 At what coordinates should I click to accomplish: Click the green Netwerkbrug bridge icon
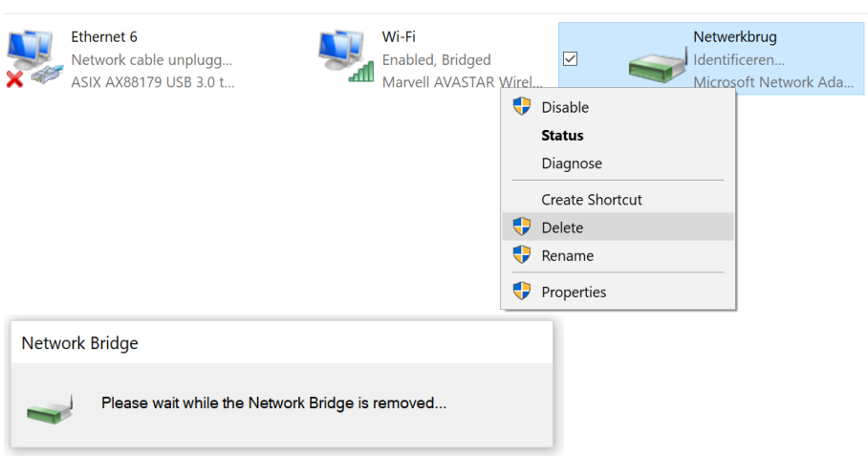pos(659,65)
